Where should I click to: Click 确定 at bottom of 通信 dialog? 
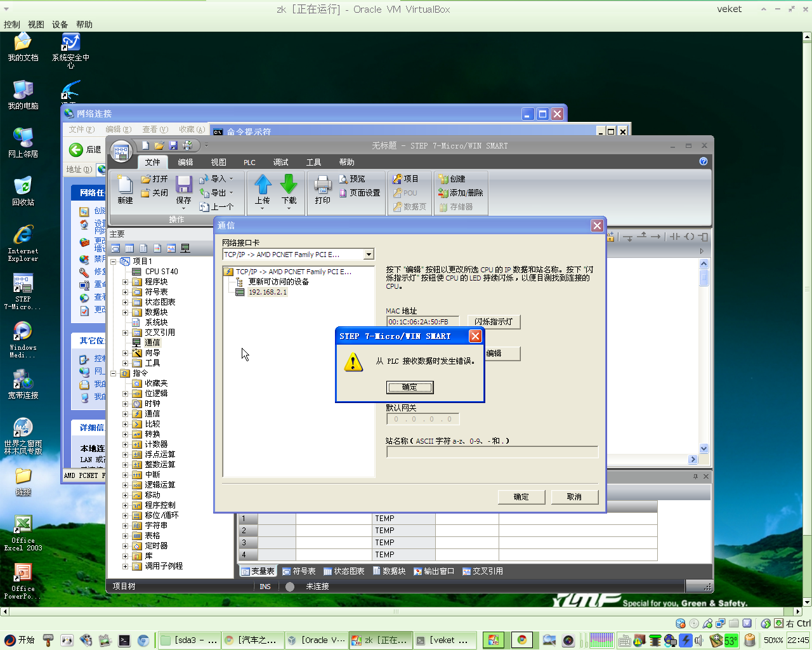[521, 497]
